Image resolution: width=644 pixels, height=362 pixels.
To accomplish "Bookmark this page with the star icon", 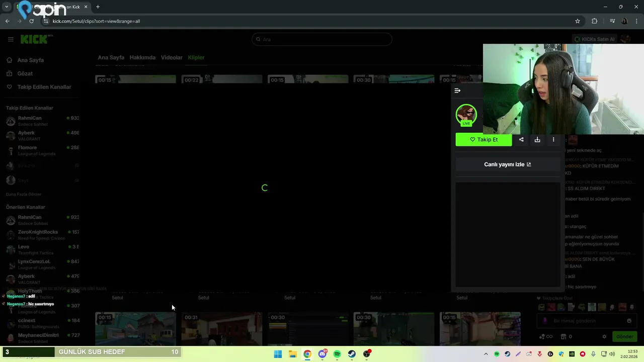I will click(578, 21).
